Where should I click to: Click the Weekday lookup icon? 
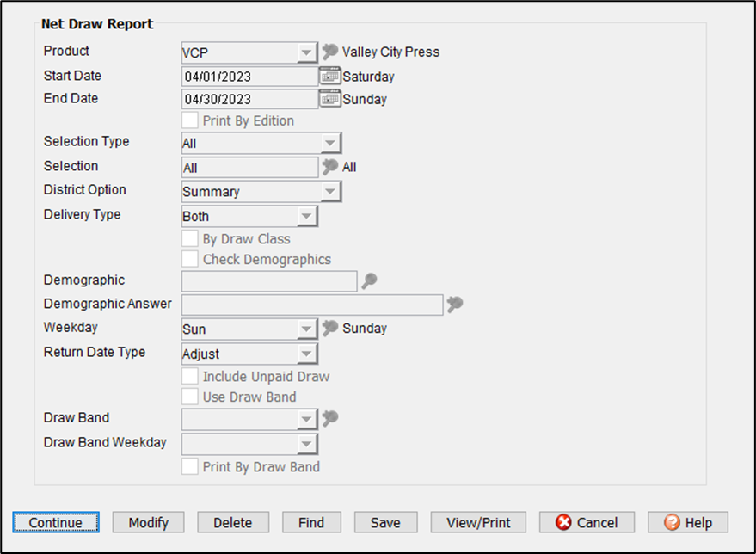point(329,328)
